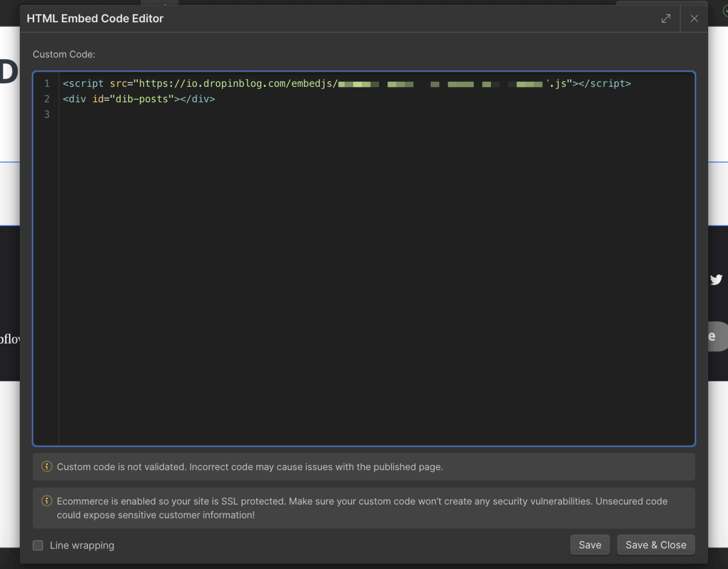This screenshot has height=569, width=728.
Task: Enable the Line wrapping checkbox
Action: click(38, 545)
